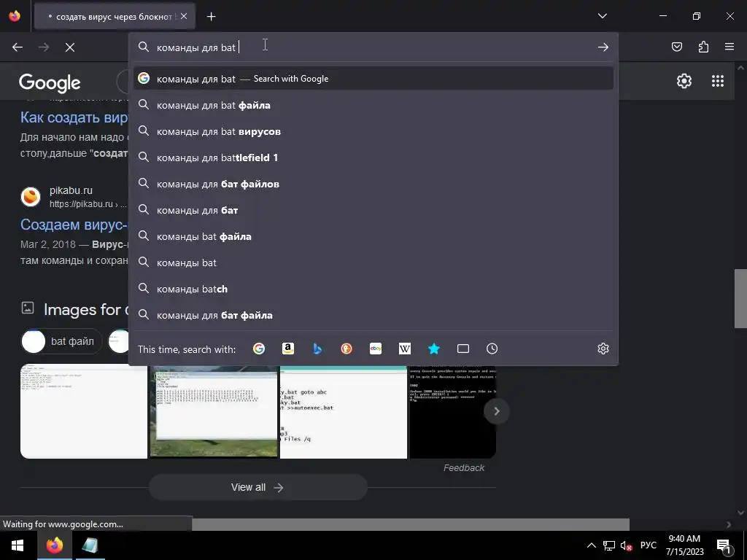Open the Save to Pocket icon
The height and width of the screenshot is (560, 747).
coord(677,47)
